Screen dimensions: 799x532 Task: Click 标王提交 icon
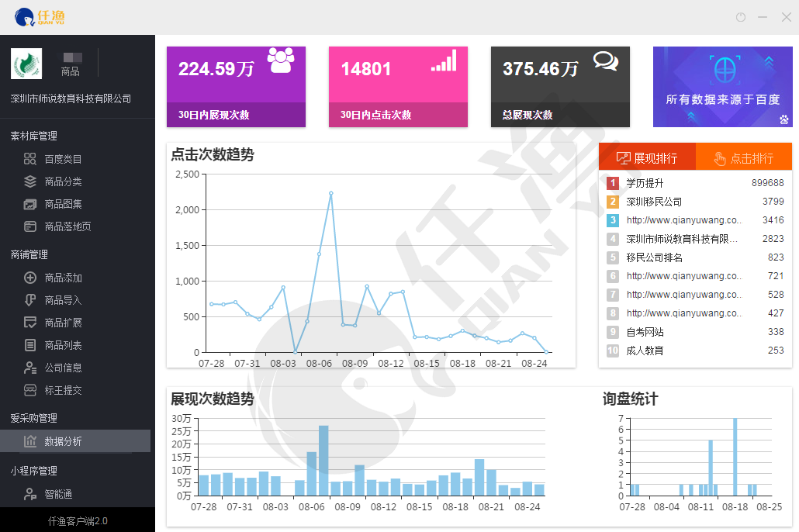[x=30, y=390]
